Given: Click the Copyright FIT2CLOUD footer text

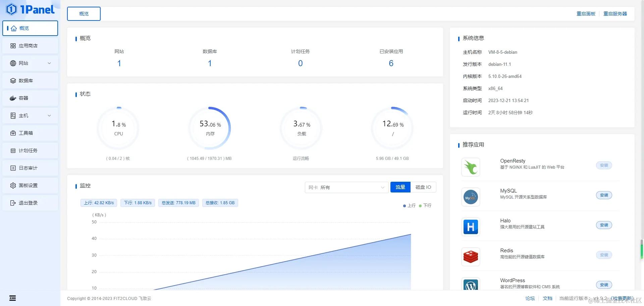Looking at the screenshot, I should point(109,298).
